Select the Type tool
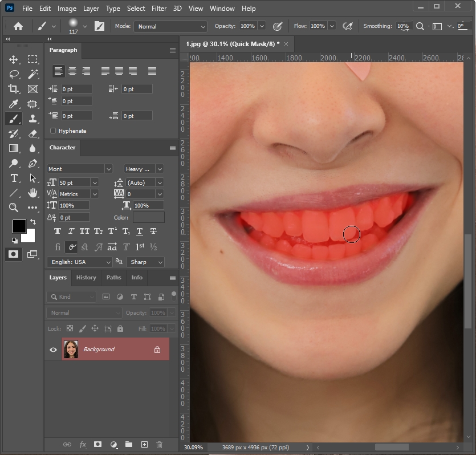Image resolution: width=476 pixels, height=455 pixels. tap(14, 178)
